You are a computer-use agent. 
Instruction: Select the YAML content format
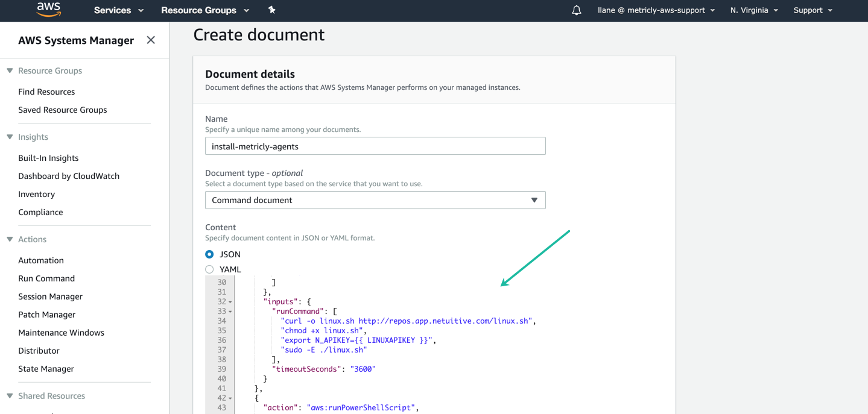[209, 269]
